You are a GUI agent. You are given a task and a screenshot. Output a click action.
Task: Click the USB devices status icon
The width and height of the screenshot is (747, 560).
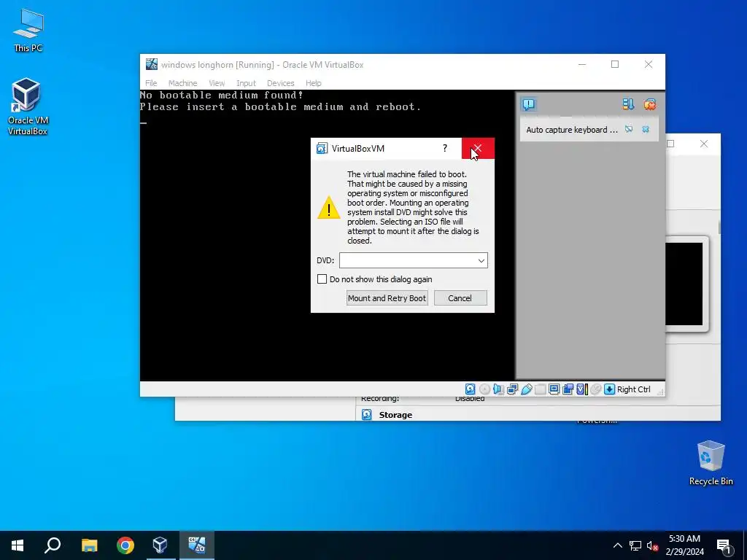[x=527, y=389]
